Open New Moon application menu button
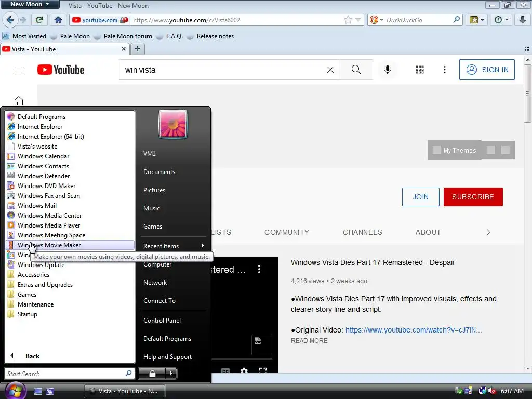Viewport: 532px width, 399px height. point(30,4)
